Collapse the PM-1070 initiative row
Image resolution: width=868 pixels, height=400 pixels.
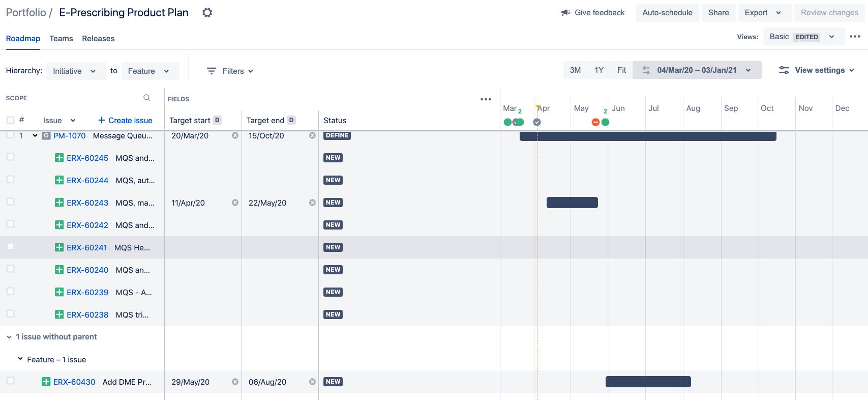coord(35,135)
